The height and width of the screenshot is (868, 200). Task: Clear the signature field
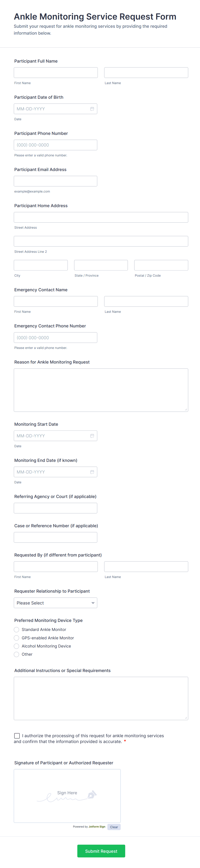pyautogui.click(x=114, y=827)
